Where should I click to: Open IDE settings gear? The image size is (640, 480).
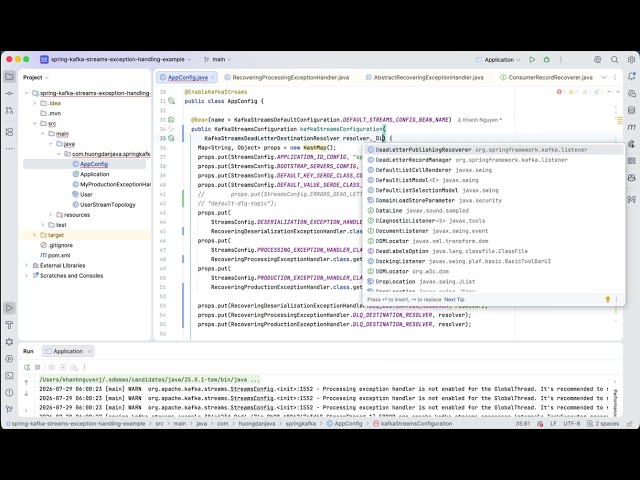click(631, 60)
